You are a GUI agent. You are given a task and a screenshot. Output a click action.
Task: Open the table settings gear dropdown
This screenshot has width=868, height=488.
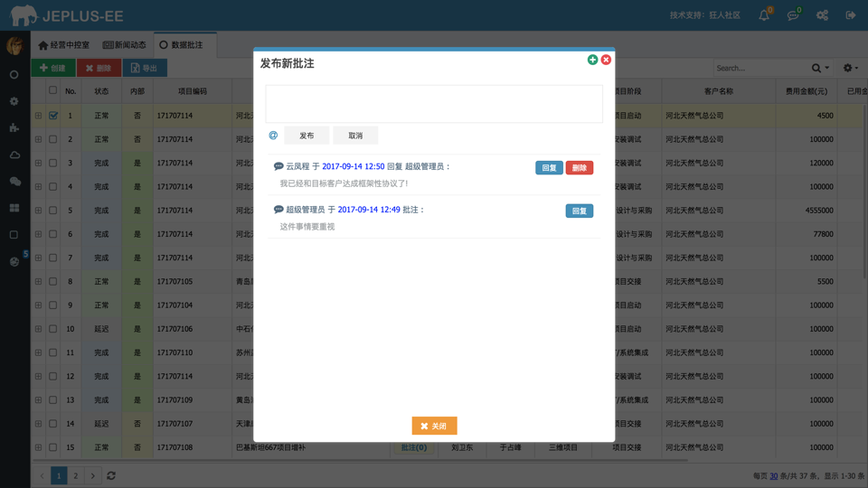[849, 68]
